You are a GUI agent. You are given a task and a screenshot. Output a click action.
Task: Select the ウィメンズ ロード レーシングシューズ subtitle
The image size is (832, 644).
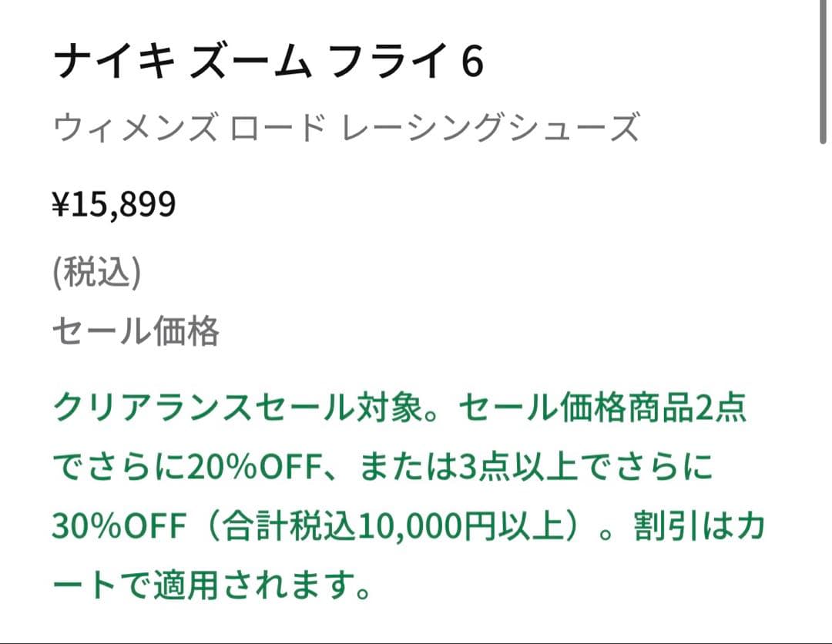tap(346, 128)
